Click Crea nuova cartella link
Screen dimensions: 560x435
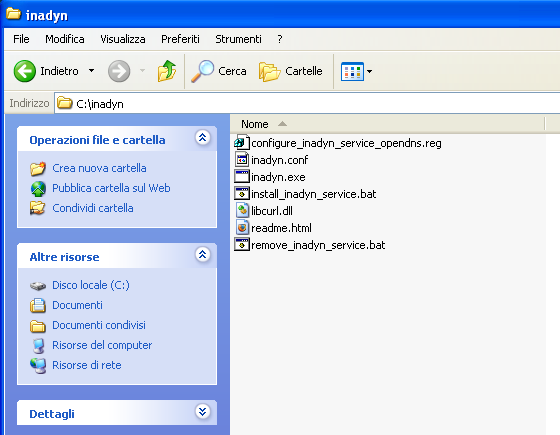pyautogui.click(x=99, y=168)
